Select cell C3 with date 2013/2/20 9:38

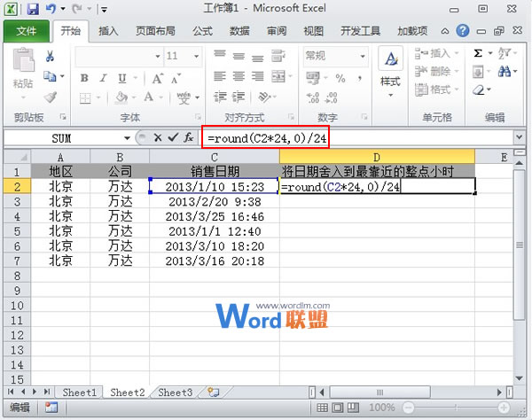point(214,201)
